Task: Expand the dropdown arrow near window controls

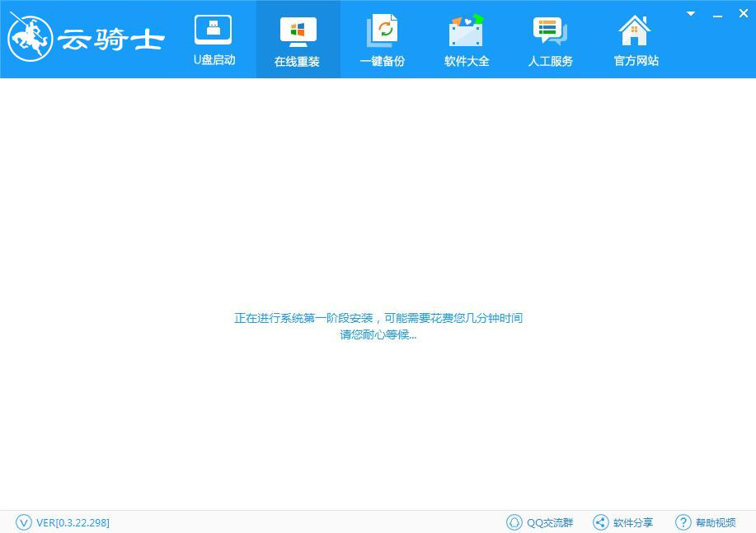Action: point(690,13)
